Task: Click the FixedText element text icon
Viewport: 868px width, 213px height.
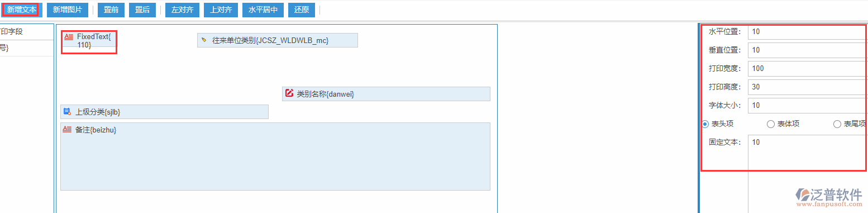Action: 69,37
